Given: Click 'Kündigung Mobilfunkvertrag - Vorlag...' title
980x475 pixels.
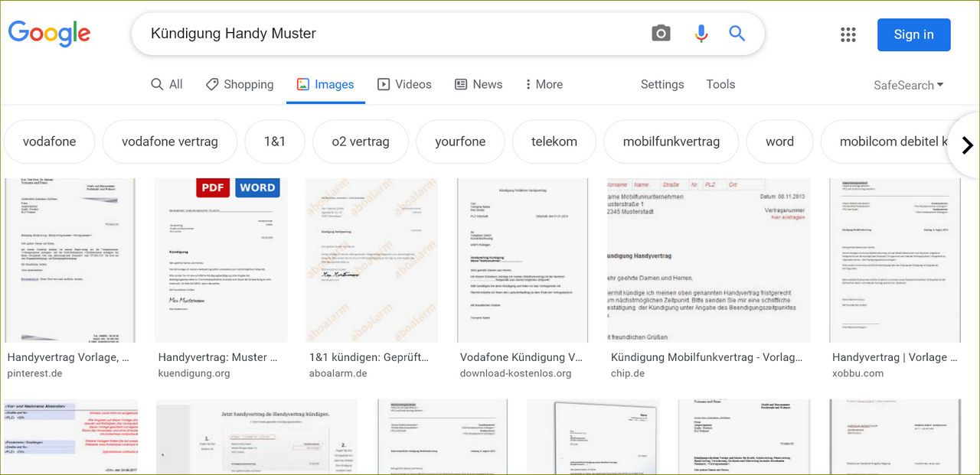Looking at the screenshot, I should [x=707, y=357].
